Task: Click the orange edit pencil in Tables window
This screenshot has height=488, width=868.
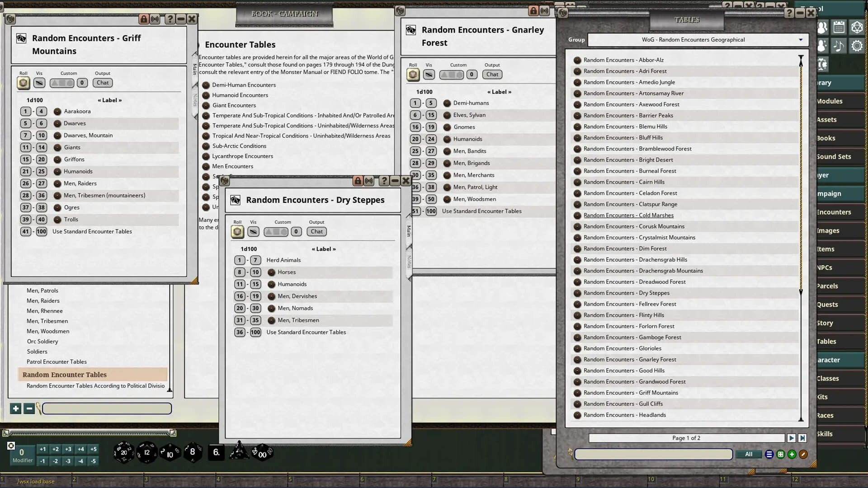Action: point(804,454)
